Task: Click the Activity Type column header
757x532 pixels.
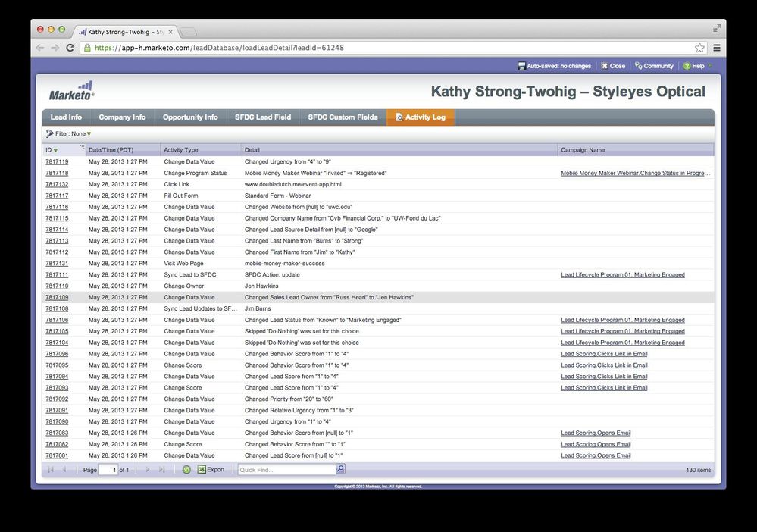Action: pos(200,150)
